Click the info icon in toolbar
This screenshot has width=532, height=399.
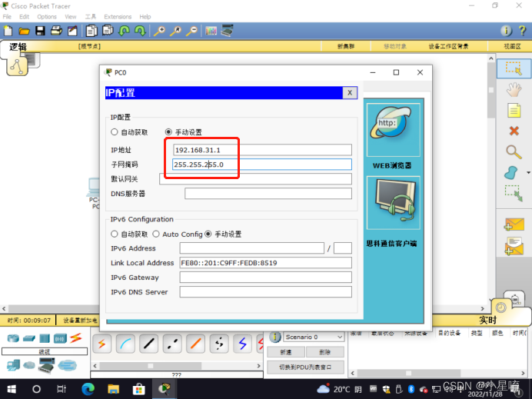click(506, 31)
